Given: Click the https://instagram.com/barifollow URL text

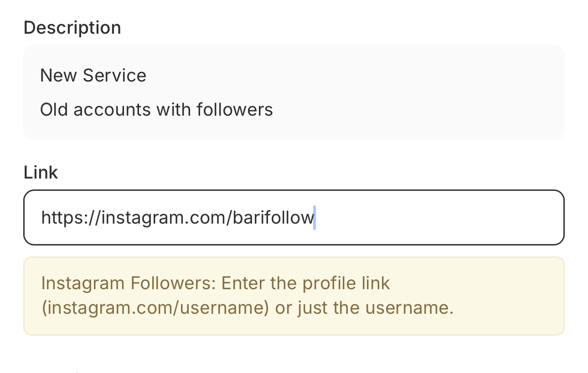Looking at the screenshot, I should [178, 217].
